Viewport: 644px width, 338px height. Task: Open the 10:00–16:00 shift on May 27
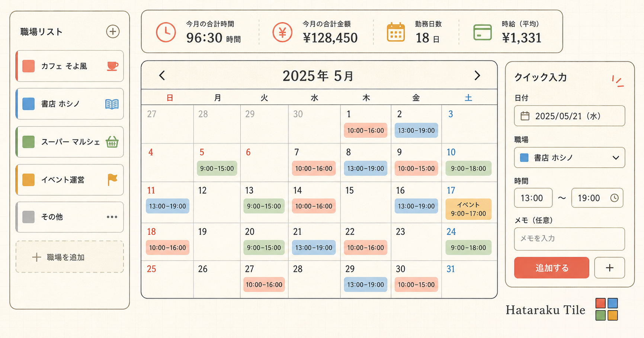click(x=264, y=284)
